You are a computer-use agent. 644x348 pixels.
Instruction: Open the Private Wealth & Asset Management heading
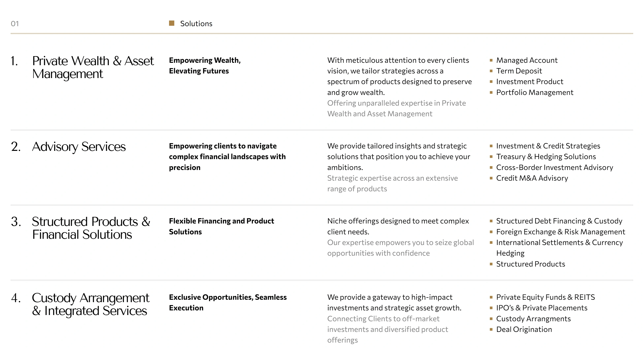93,67
